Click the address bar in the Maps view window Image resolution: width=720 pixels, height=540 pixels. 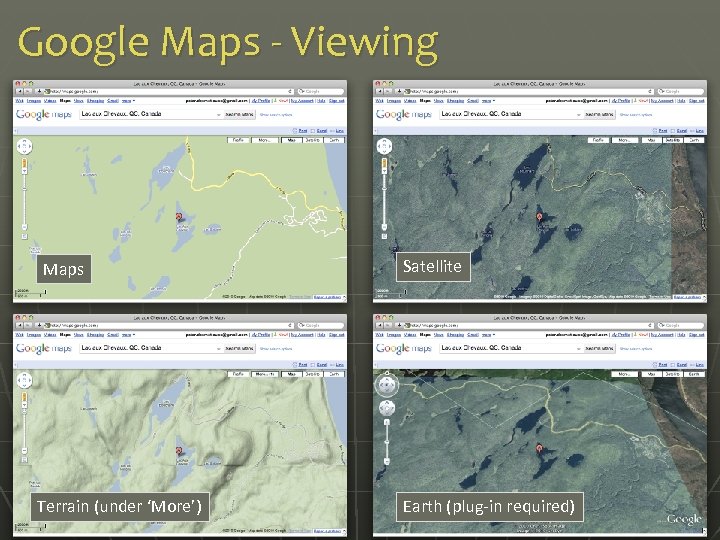[x=169, y=91]
